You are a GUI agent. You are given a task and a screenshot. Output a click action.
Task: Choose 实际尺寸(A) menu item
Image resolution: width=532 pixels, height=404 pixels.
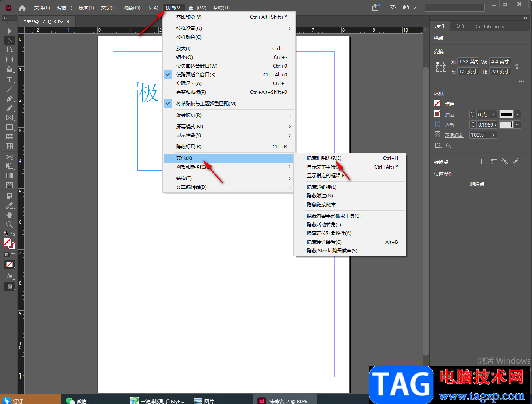pyautogui.click(x=229, y=83)
